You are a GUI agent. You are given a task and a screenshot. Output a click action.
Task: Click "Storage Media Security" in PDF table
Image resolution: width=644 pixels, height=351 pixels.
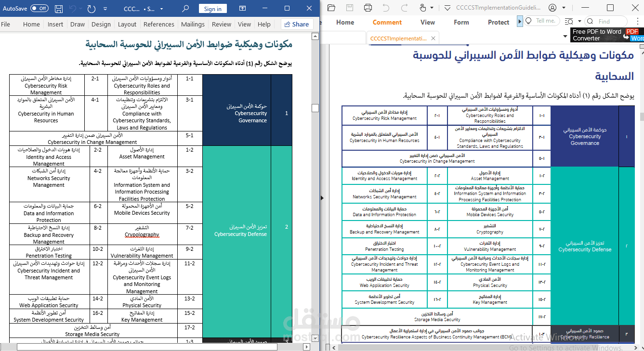coord(437,320)
